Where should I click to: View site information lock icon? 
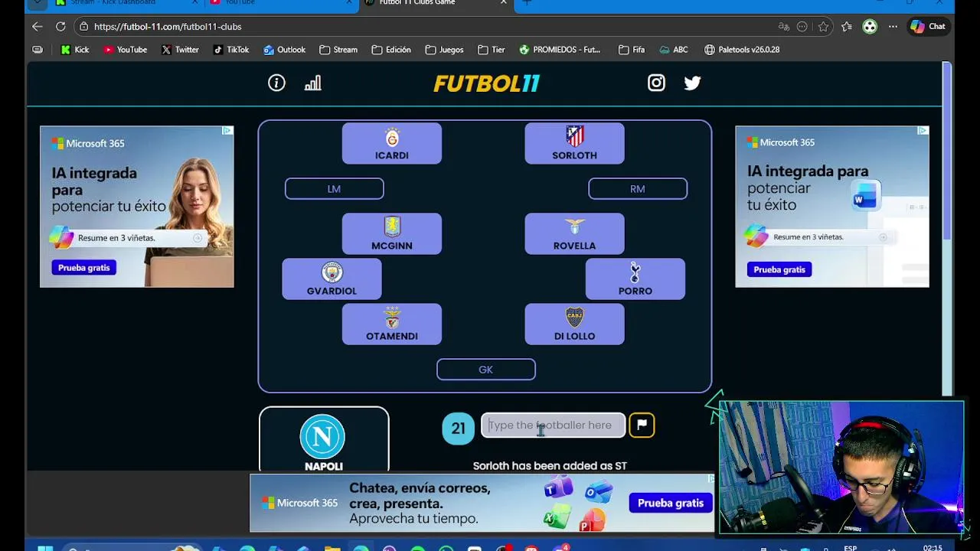(83, 27)
